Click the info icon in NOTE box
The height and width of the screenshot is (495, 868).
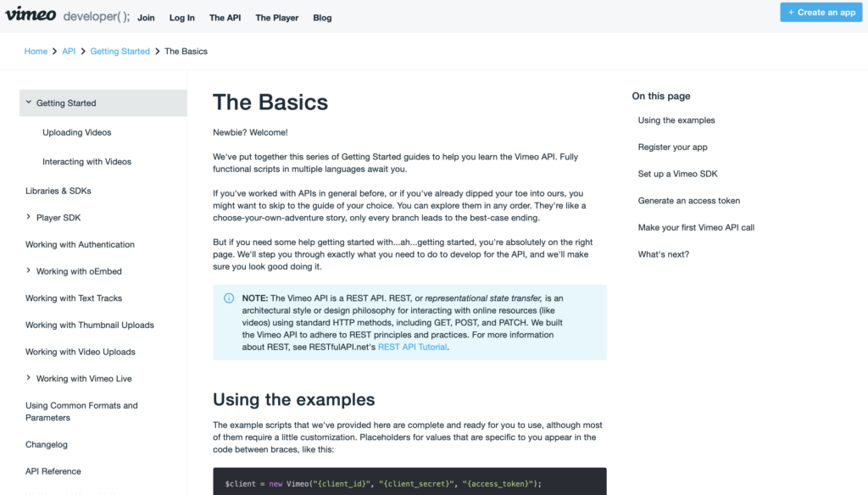pos(229,298)
